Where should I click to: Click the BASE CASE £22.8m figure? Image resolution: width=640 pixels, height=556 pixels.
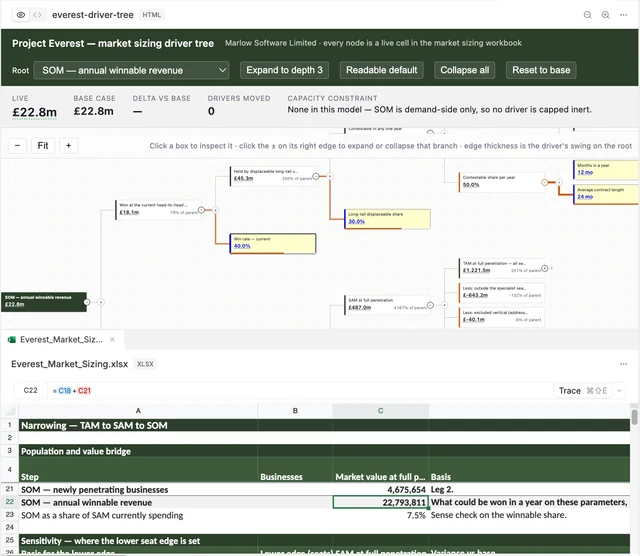coord(93,111)
